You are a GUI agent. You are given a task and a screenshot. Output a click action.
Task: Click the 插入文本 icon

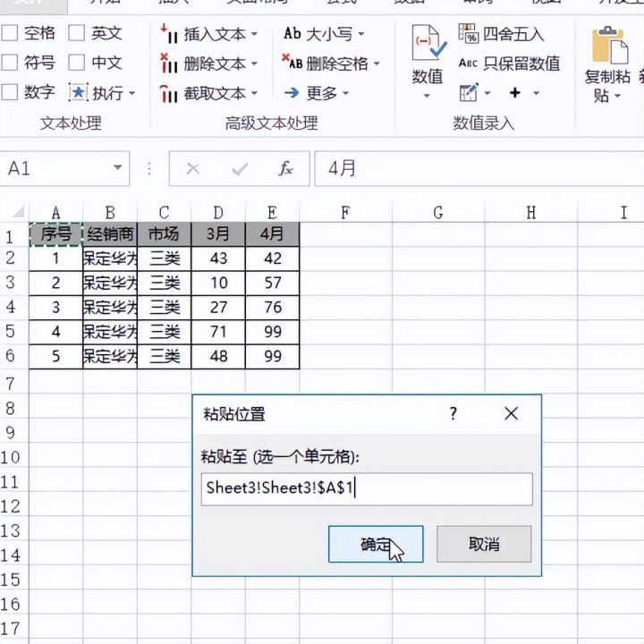(x=168, y=34)
